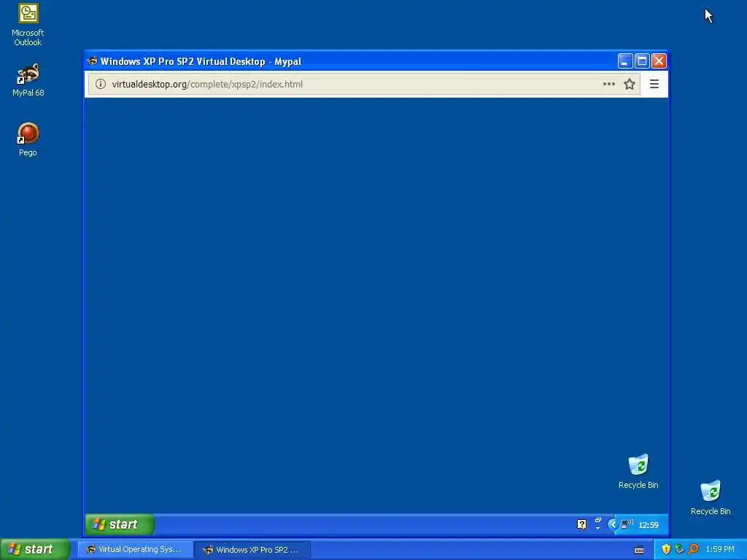The height and width of the screenshot is (560, 747).
Task: Click the virtual desktop start button
Action: click(120, 524)
